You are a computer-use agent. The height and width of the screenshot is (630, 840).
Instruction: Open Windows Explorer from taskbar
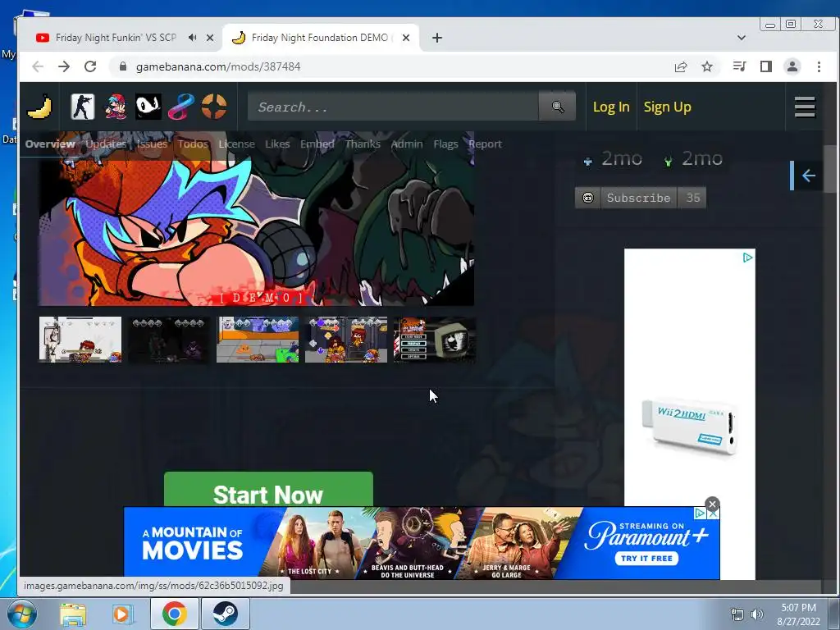(73, 614)
